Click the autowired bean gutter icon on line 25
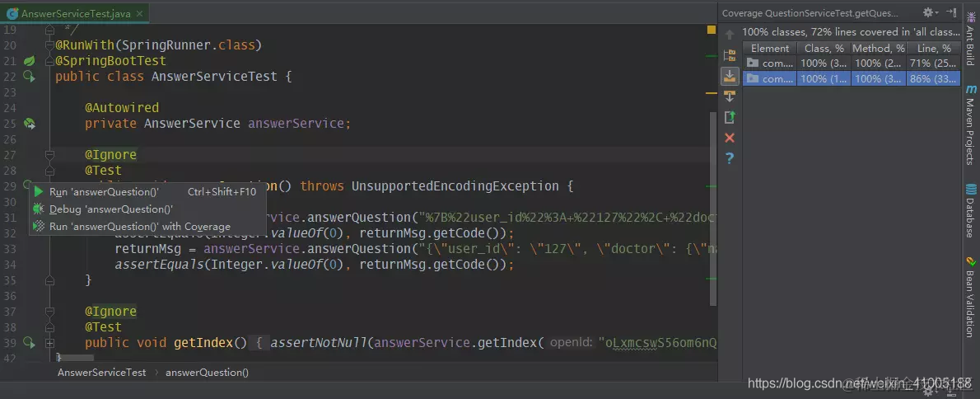The width and height of the screenshot is (980, 399). pyautogui.click(x=29, y=124)
